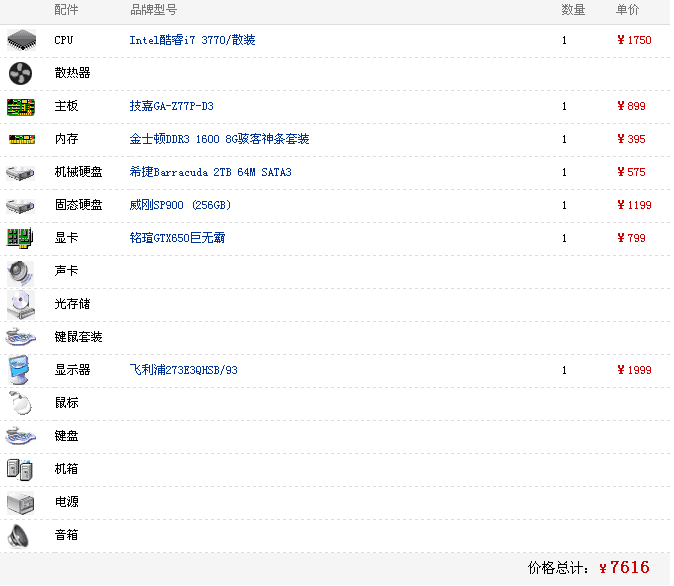Screen dimensions: 674x586
Task: Click the 固态硬盘 drive icon
Action: [x=20, y=206]
